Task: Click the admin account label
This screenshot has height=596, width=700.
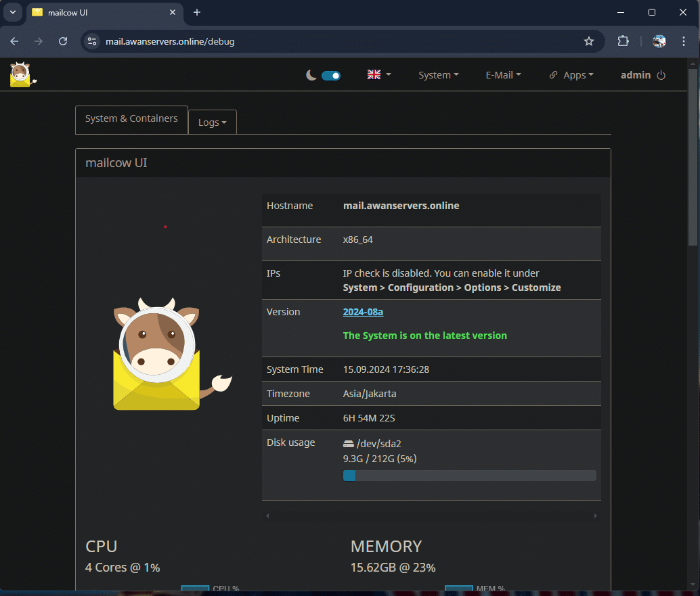Action: 637,74
